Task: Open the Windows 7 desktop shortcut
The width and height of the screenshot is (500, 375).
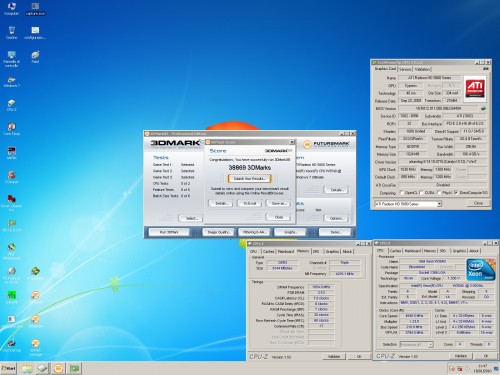Action: [11, 82]
